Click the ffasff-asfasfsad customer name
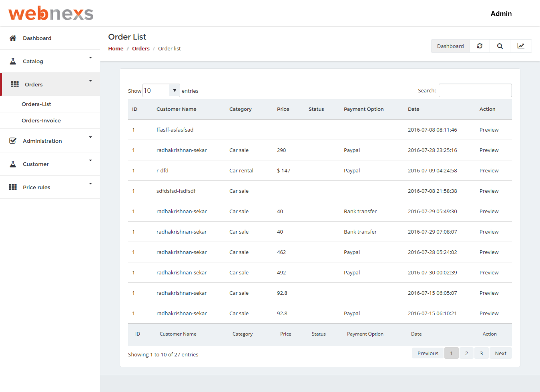Viewport: 540px width, 392px height. pos(175,130)
